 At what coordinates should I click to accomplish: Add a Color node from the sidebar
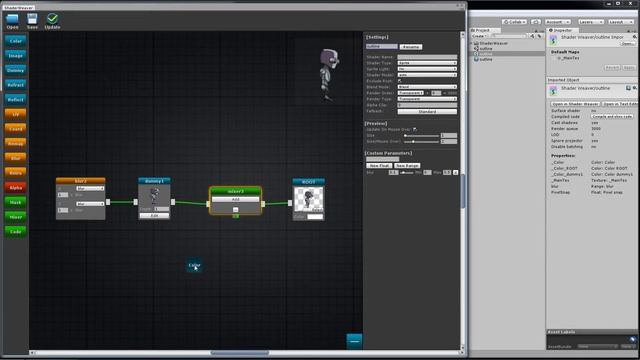pos(16,41)
